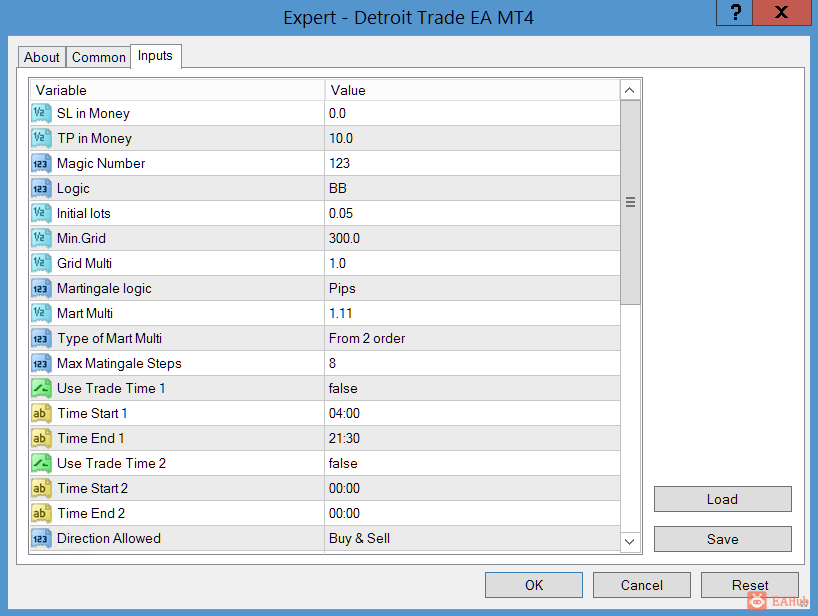Image resolution: width=818 pixels, height=616 pixels.
Task: Click Save to export current inputs
Action: point(723,539)
